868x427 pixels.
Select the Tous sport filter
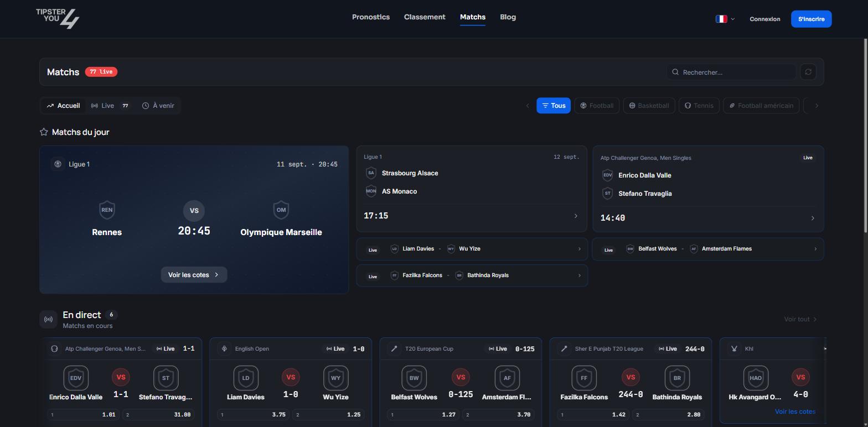(x=554, y=106)
